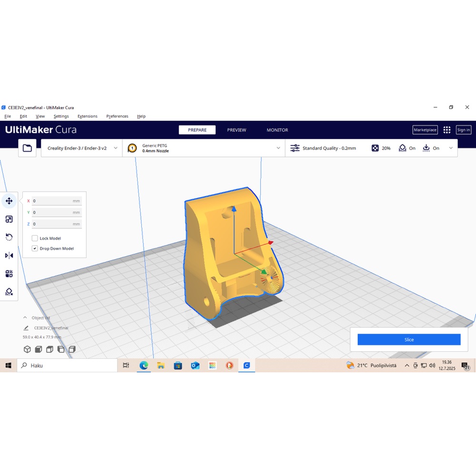The width and height of the screenshot is (476, 476).
Task: Open the taskbar clock and date
Action: coord(447,366)
